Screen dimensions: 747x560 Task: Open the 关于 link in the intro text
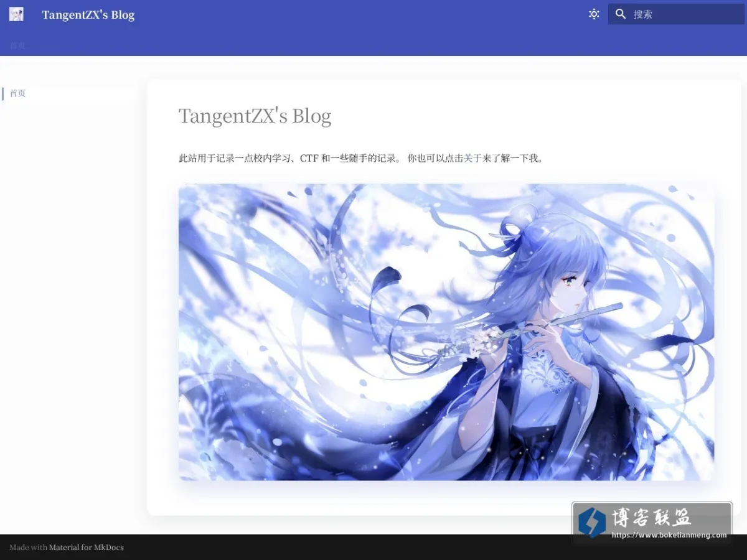[473, 159]
